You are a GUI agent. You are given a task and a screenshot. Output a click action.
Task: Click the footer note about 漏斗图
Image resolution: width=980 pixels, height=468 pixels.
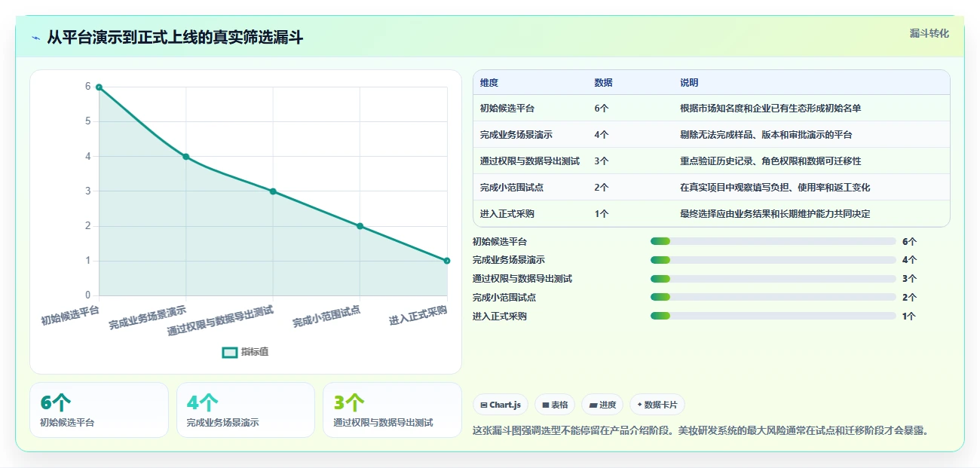click(703, 430)
